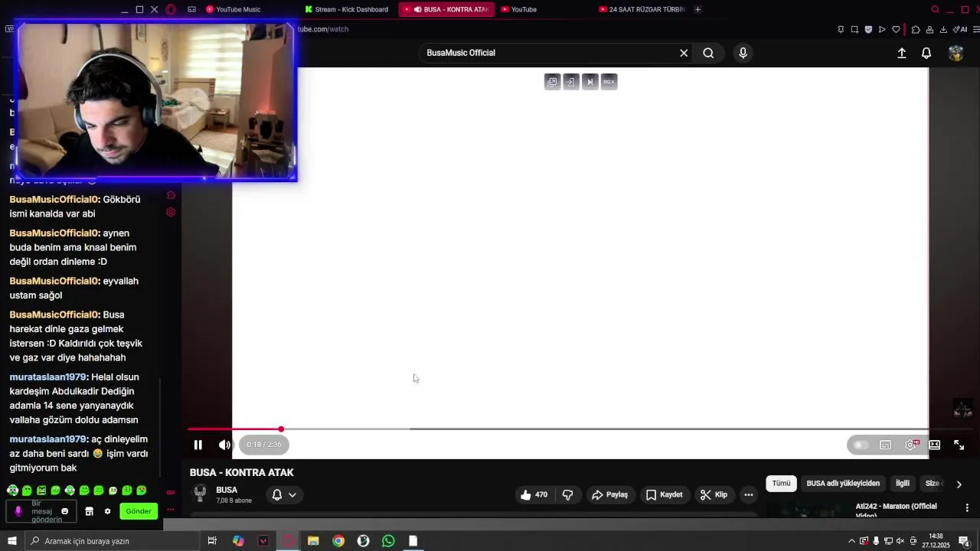Show hidden system tray icons
The width and height of the screenshot is (980, 551).
[x=851, y=541]
